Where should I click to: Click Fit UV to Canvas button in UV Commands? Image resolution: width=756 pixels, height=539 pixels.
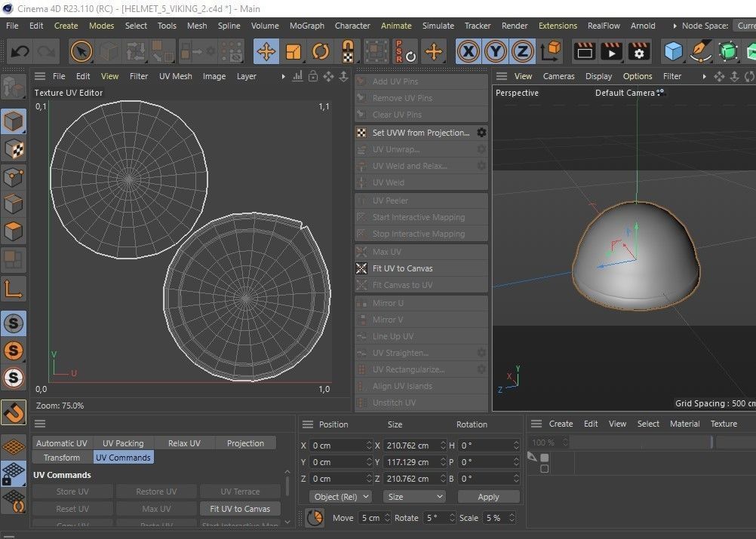[240, 509]
